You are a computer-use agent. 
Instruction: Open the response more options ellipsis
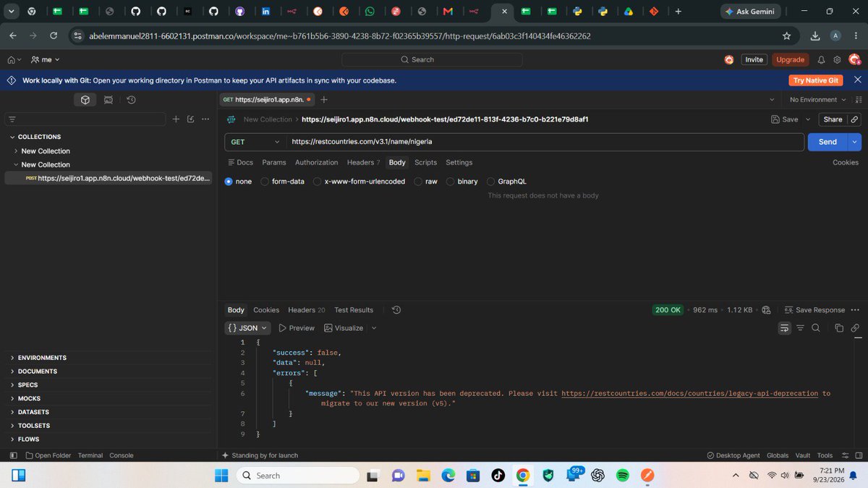click(856, 310)
